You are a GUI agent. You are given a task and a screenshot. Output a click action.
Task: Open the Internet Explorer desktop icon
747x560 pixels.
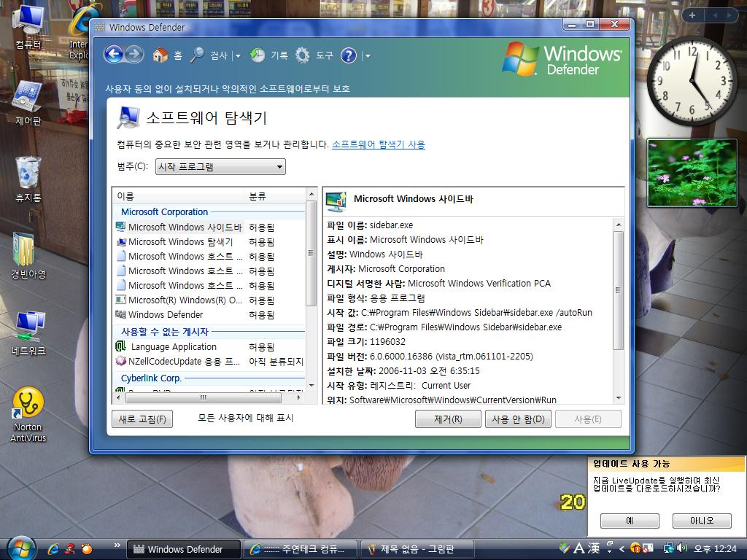[x=80, y=31]
